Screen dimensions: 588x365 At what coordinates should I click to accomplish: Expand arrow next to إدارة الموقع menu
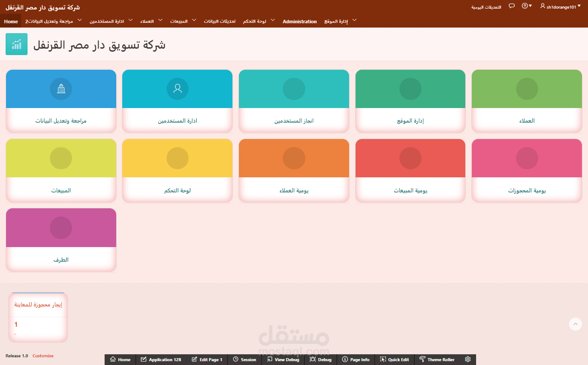point(354,20)
